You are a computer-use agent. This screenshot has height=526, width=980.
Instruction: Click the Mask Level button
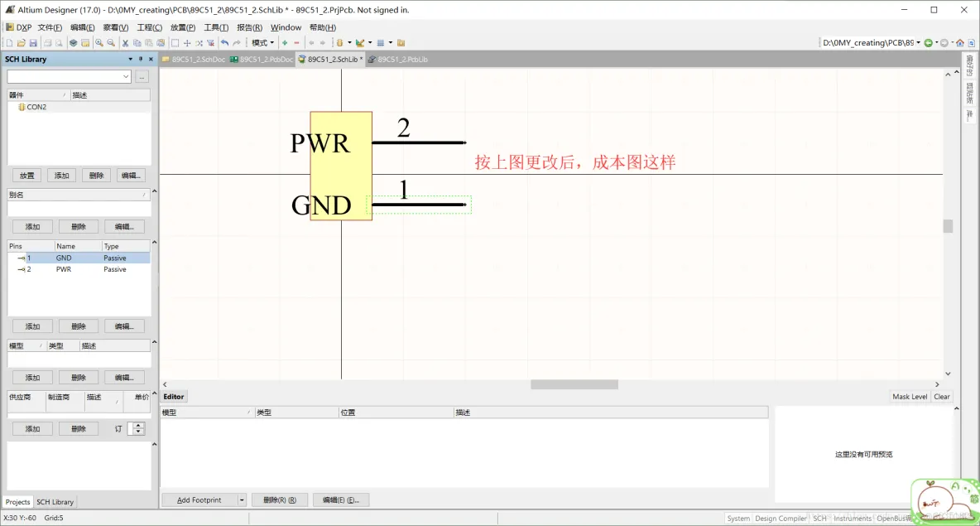point(910,397)
